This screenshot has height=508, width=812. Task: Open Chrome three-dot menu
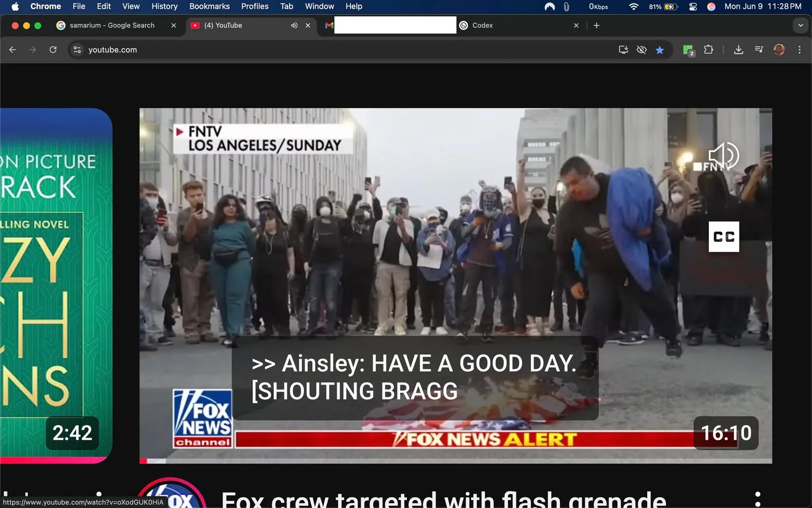tap(799, 50)
